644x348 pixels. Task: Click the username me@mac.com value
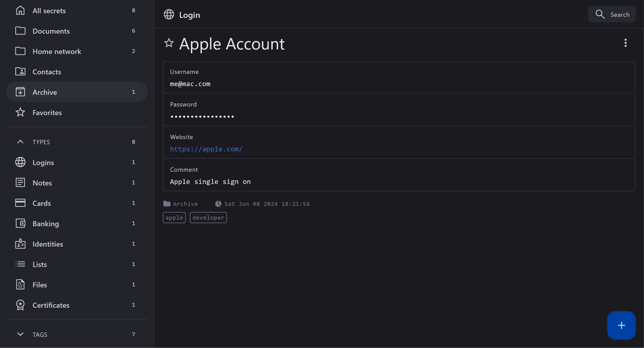(190, 84)
